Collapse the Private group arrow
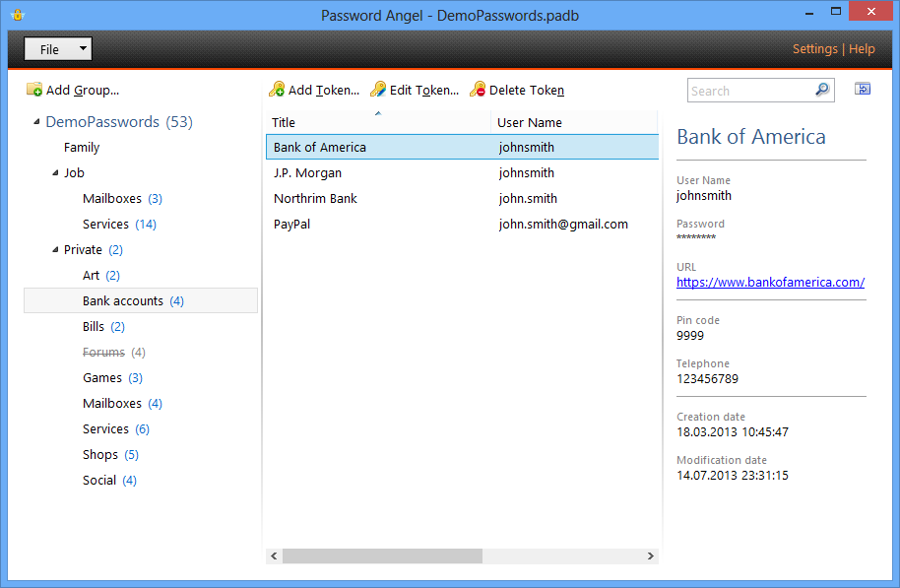This screenshot has height=588, width=900. point(55,250)
